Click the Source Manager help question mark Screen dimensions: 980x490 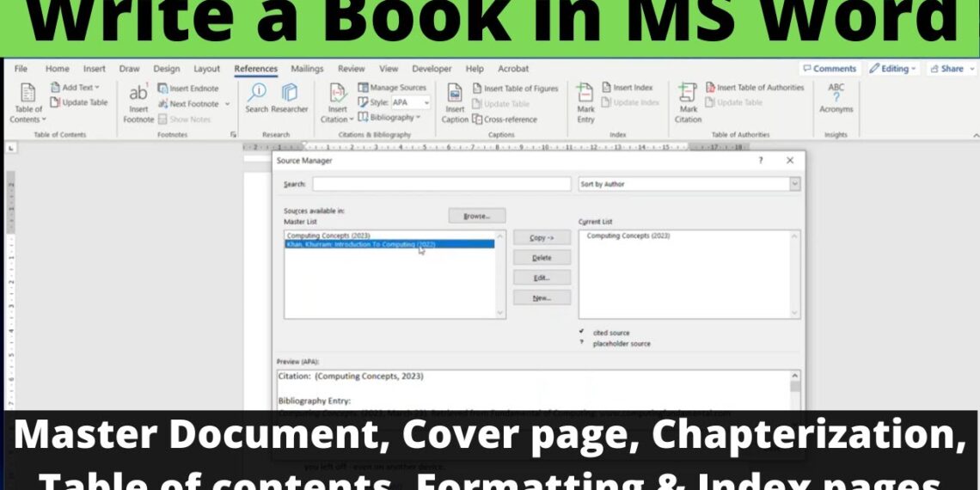(760, 161)
